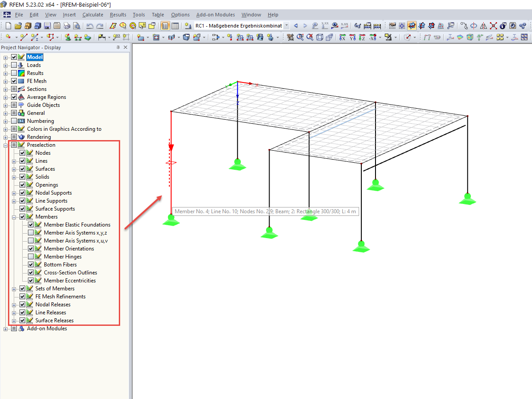The image size is (532, 399).
Task: Pin the Project Navigator panel
Action: tap(118, 47)
